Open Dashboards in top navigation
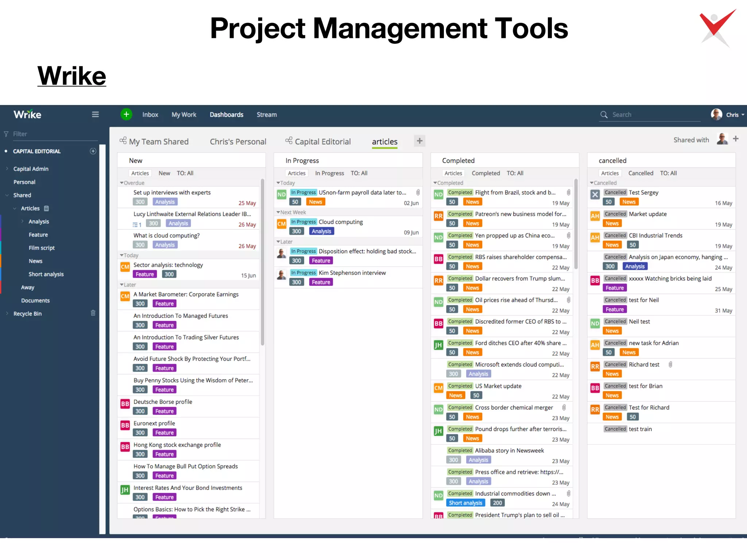Screen dimensions: 747x560 coord(227,114)
